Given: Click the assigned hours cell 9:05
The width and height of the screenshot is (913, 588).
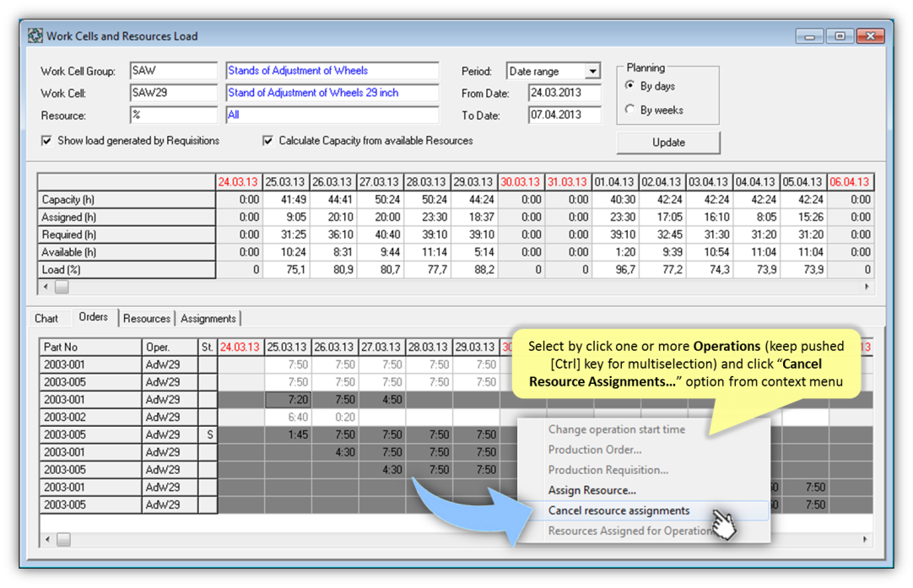Looking at the screenshot, I should [286, 217].
